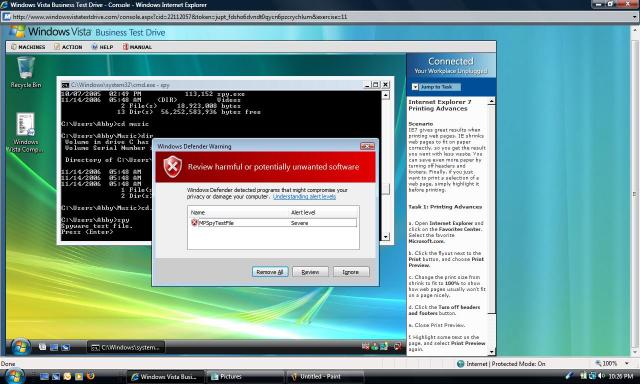Image resolution: width=640 pixels, height=384 pixels.
Task: Close the Windows Defender Warning dialog
Action: (x=367, y=146)
